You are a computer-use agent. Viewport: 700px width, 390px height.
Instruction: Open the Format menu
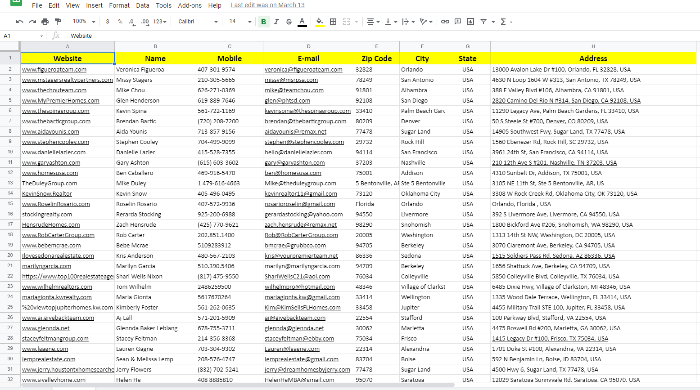click(119, 5)
